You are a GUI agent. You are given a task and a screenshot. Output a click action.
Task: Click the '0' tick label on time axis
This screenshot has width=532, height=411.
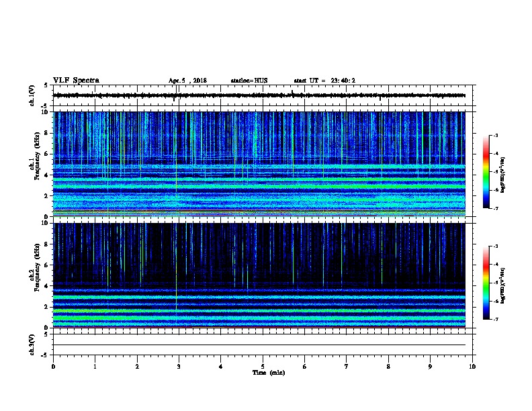(x=53, y=366)
